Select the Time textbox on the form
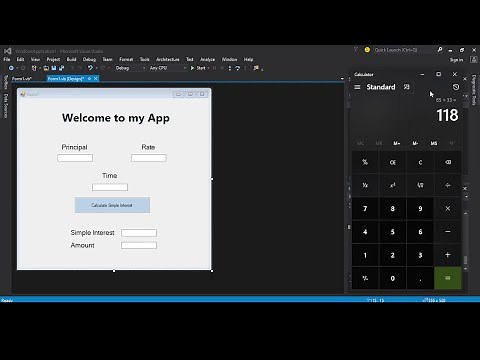 click(x=110, y=187)
